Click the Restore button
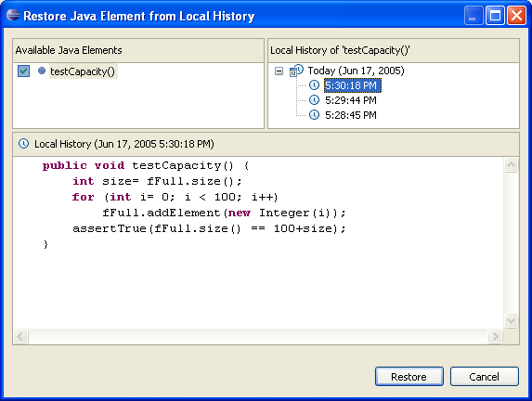This screenshot has height=401, width=532. click(x=409, y=376)
